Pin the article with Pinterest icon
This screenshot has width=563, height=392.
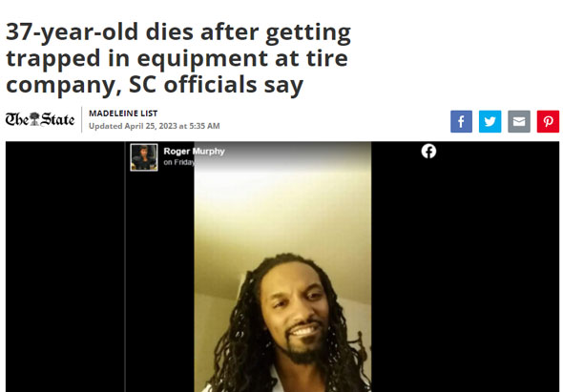pyautogui.click(x=548, y=122)
